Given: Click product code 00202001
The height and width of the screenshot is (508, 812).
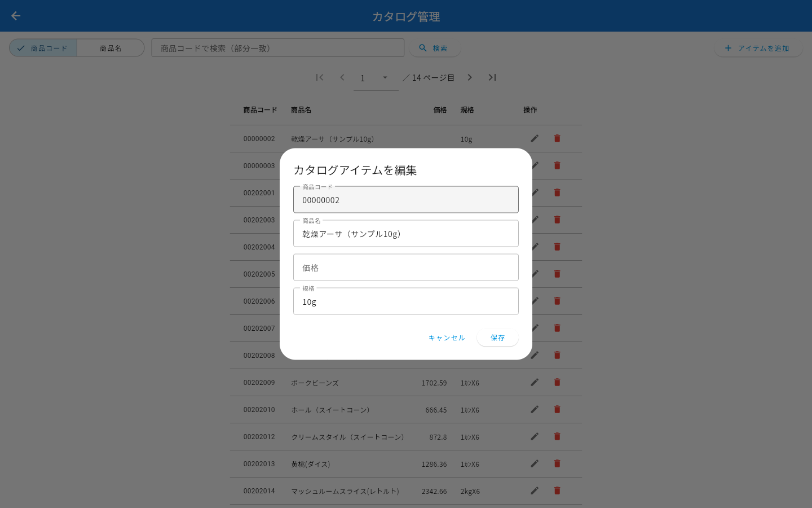Looking at the screenshot, I should [x=259, y=193].
